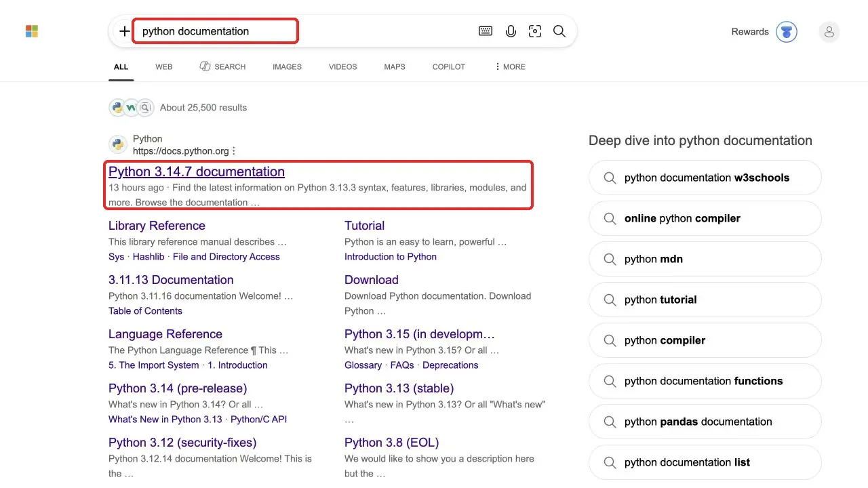Open the Python 3.12 (security-fixes) link
Screen dimensions: 868x488
pyautogui.click(x=182, y=443)
